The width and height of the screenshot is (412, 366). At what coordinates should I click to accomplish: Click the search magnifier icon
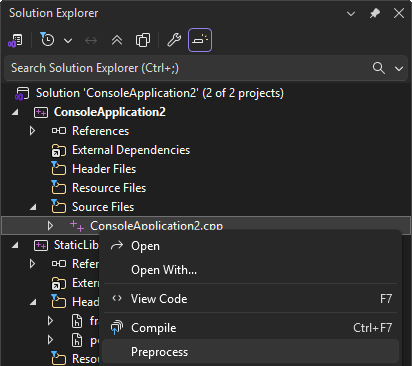379,68
